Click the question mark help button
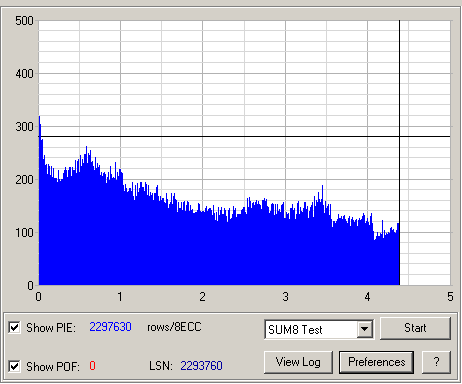The height and width of the screenshot is (384, 462). click(x=436, y=362)
